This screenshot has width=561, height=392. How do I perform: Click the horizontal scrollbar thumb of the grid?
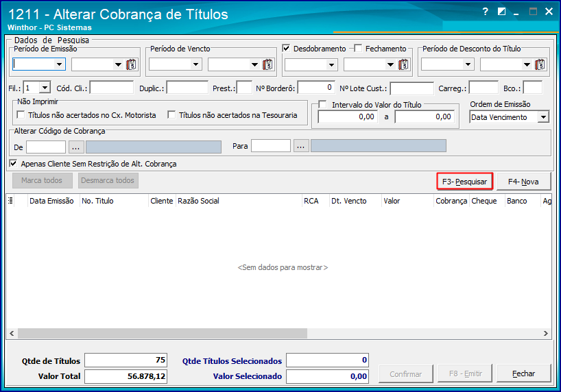click(x=163, y=333)
